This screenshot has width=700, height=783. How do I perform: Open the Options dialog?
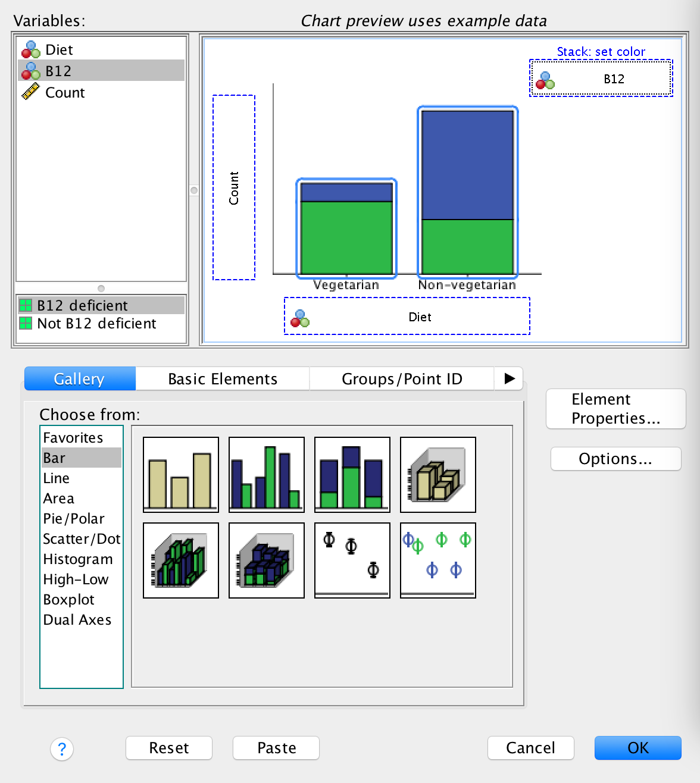[x=615, y=459]
